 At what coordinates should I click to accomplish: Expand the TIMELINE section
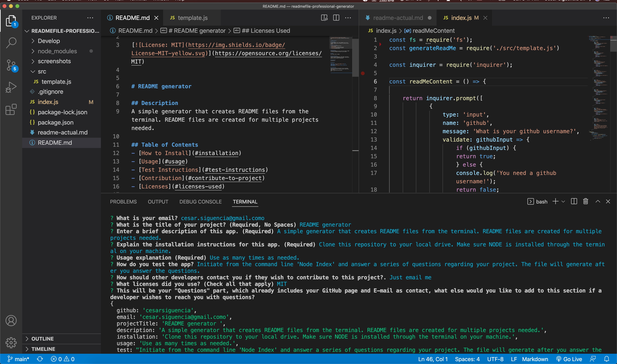[x=61, y=349]
